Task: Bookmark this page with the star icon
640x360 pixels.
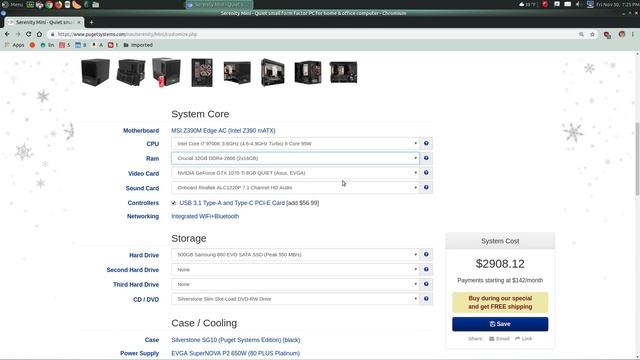Action: point(592,34)
